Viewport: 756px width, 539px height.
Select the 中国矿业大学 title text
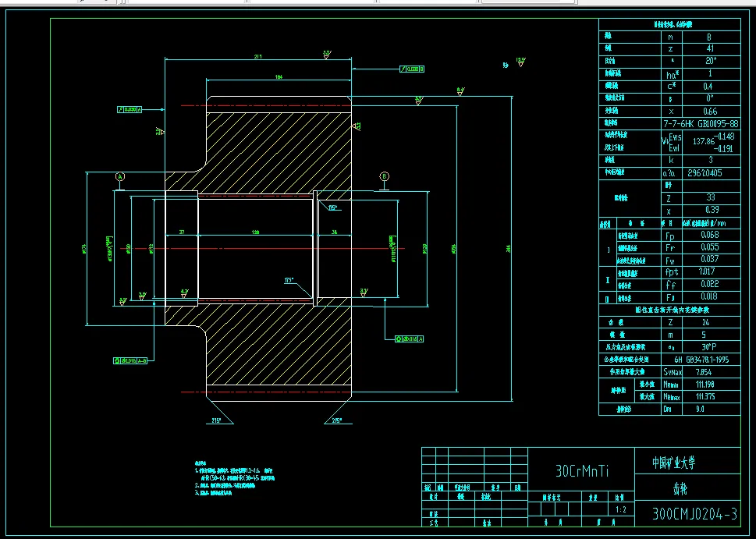(674, 463)
